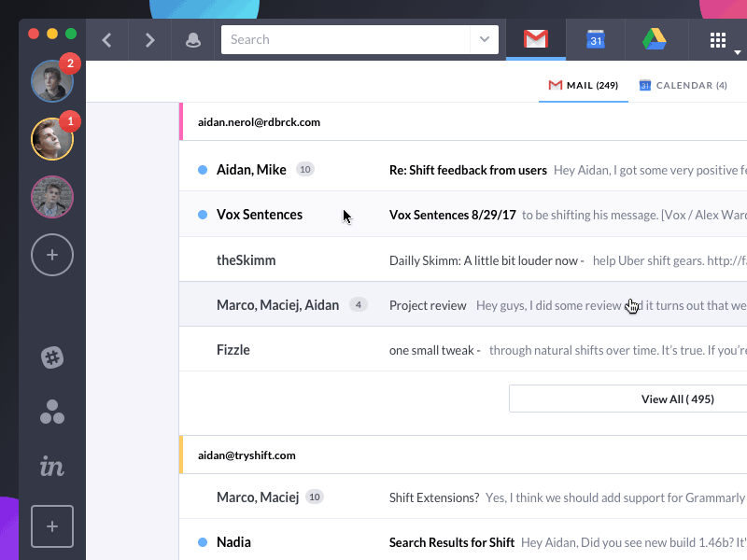Screen dimensions: 747x560
Task: Switch to the MAIL (249) tab
Action: [584, 85]
